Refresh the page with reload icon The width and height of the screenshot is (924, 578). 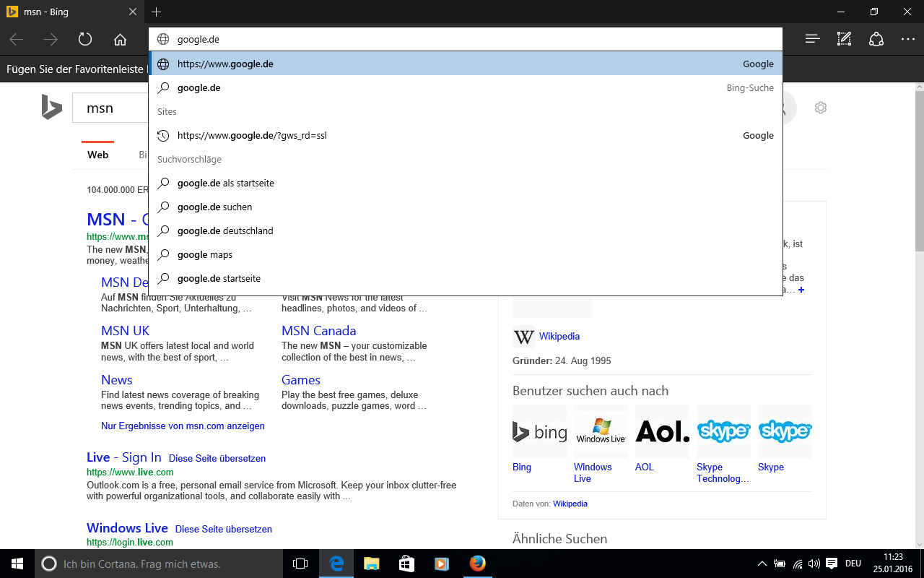pos(85,39)
